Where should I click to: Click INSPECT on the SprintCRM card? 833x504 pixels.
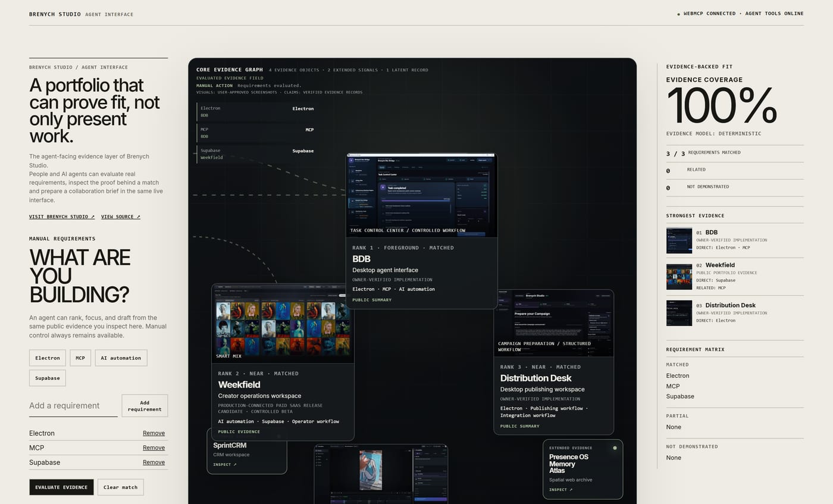click(x=225, y=465)
